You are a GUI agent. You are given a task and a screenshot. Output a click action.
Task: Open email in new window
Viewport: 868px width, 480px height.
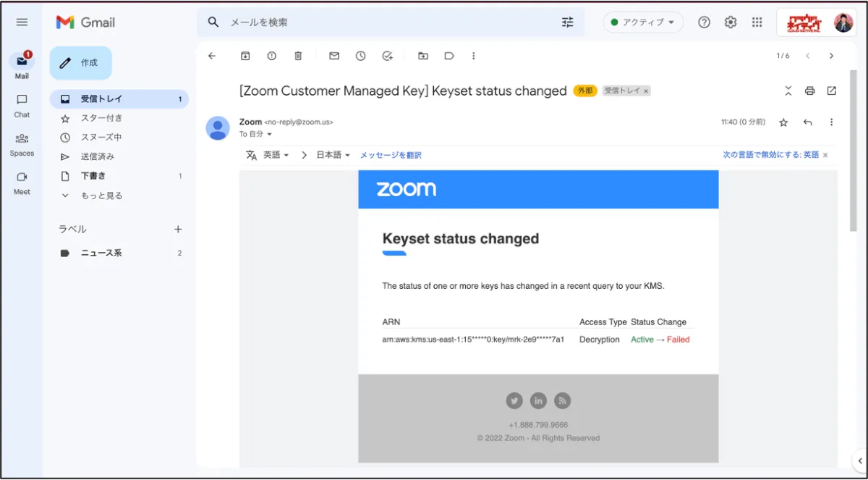832,90
